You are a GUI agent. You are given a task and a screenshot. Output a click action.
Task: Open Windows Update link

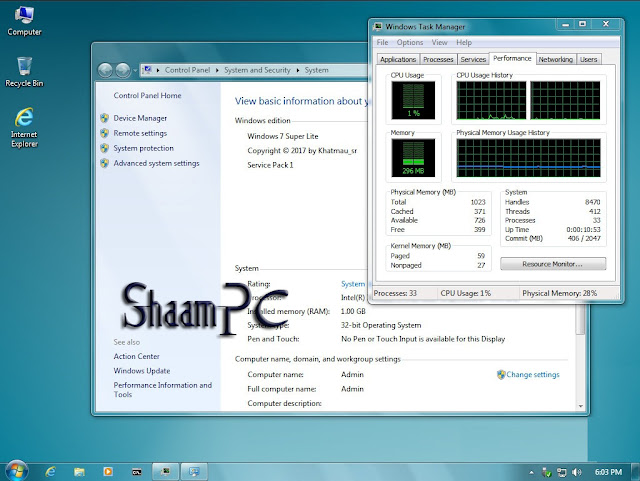click(x=142, y=371)
